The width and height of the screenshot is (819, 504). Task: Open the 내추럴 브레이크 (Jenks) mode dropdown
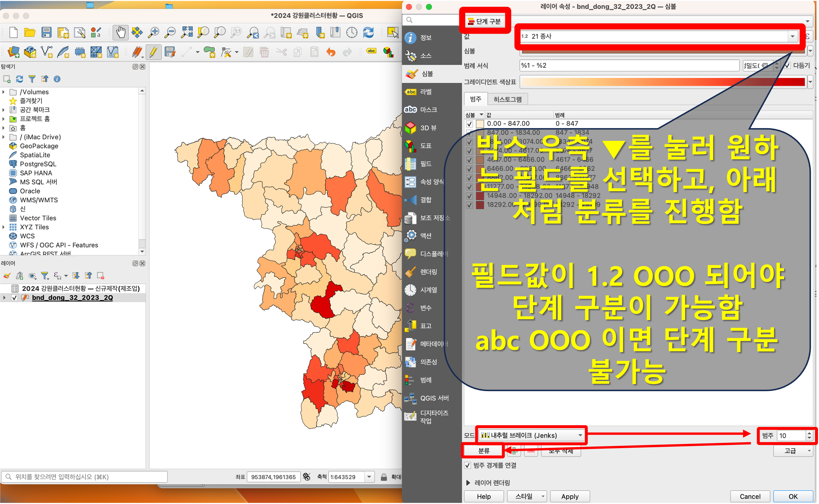point(532,435)
